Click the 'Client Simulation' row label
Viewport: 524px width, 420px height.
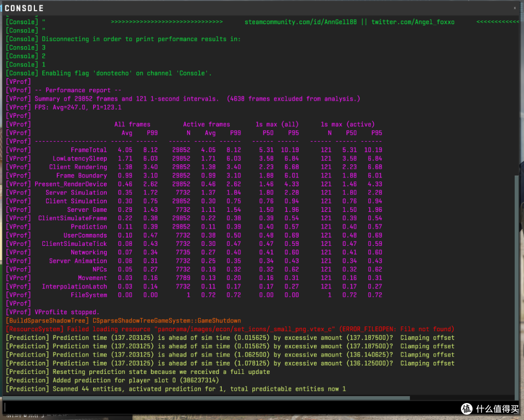pos(77,201)
